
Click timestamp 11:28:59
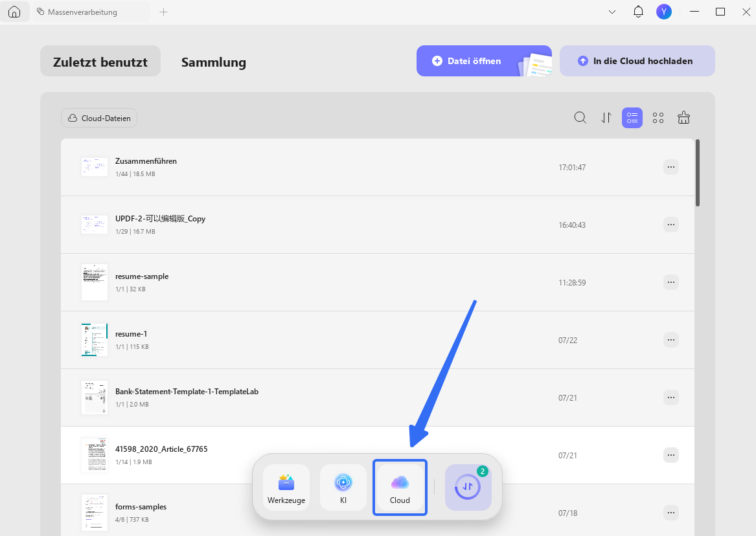coord(572,283)
